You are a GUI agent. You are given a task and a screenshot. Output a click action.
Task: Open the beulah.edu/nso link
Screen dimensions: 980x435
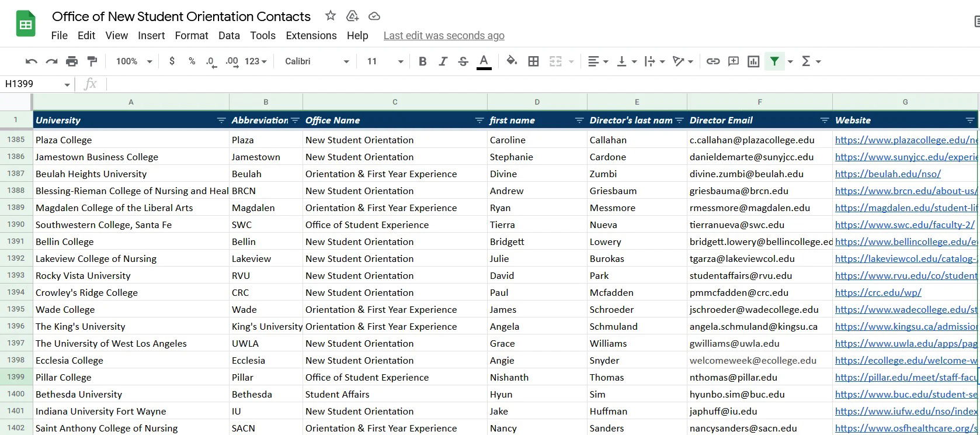888,174
